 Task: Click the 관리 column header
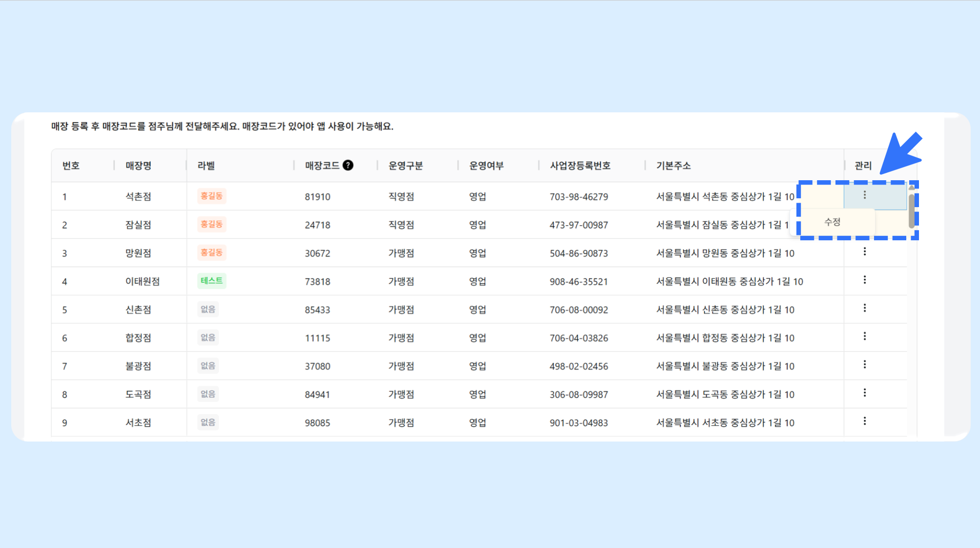tap(863, 166)
